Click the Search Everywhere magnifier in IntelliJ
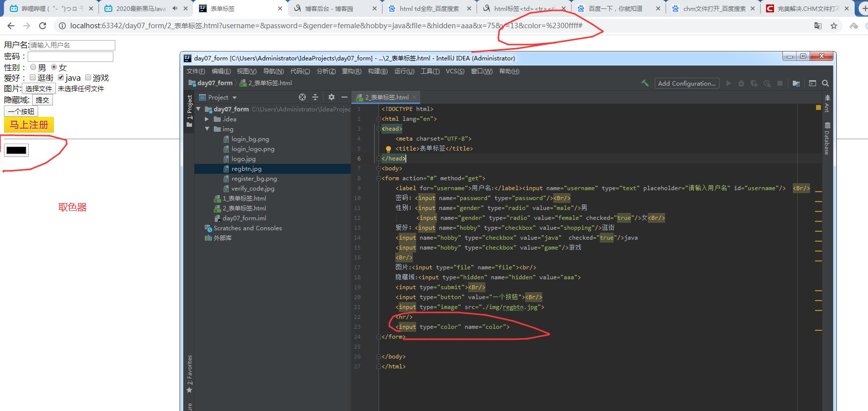Viewport: 868px width, 411px height. point(825,83)
